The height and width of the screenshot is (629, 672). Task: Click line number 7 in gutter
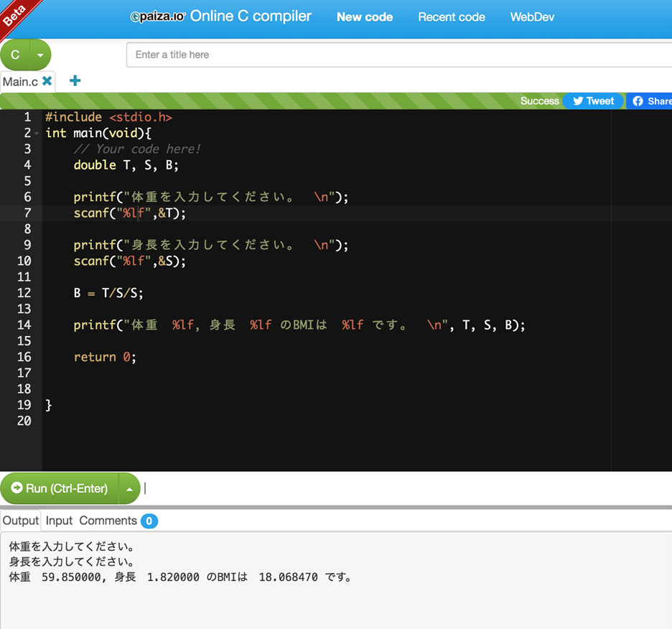pos(27,213)
